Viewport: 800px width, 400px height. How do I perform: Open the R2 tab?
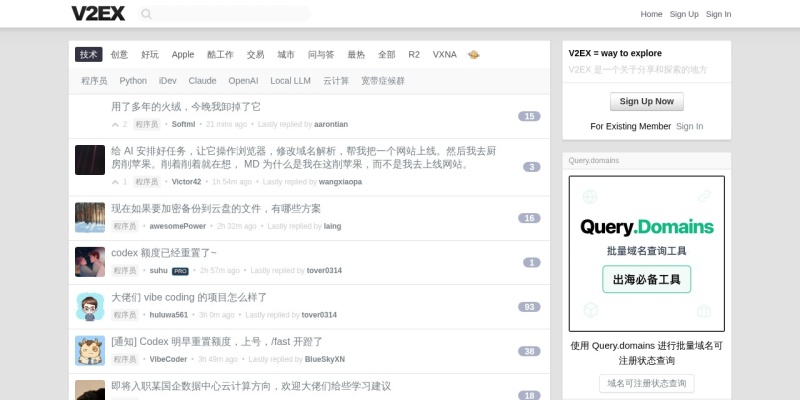point(414,55)
